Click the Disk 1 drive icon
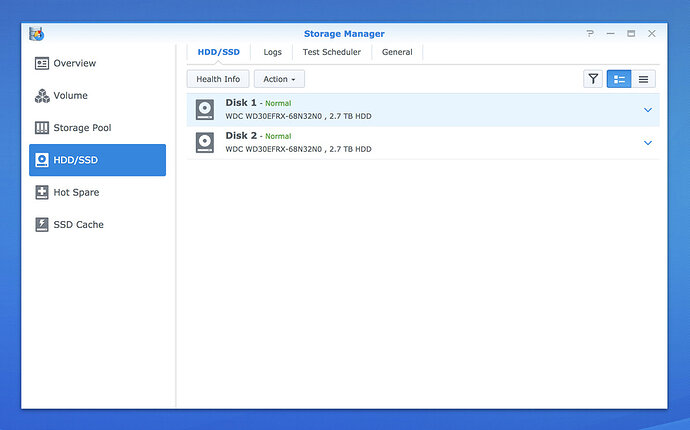Screen dimensions: 690x430 tap(205, 110)
